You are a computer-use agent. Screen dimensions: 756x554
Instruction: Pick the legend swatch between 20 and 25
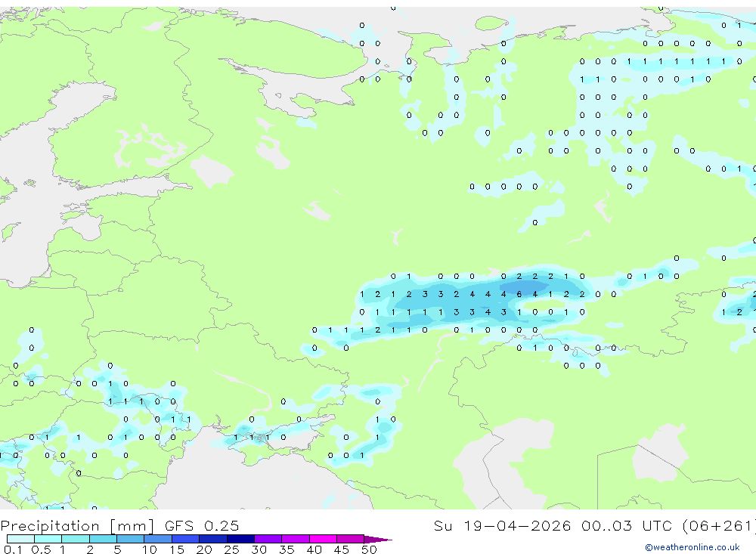tap(212, 539)
